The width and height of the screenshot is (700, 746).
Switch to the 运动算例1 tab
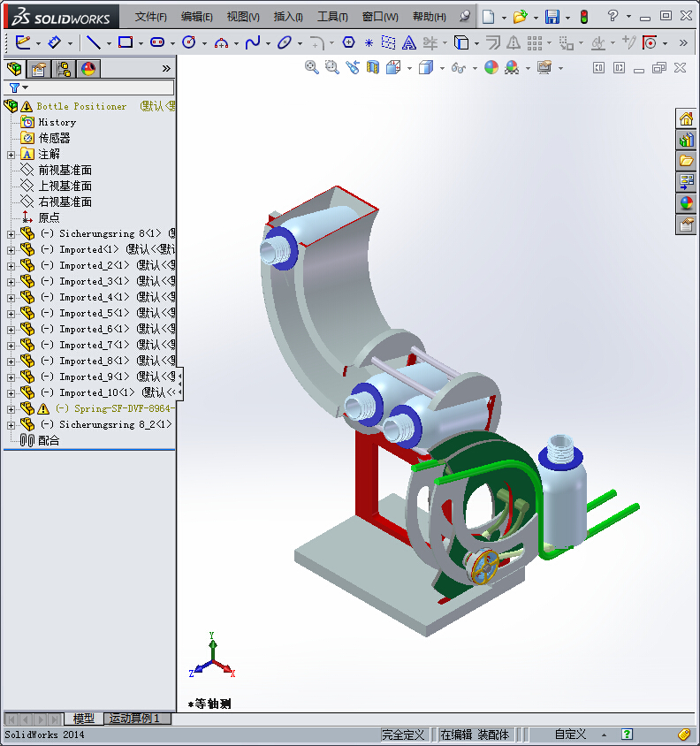(x=135, y=719)
